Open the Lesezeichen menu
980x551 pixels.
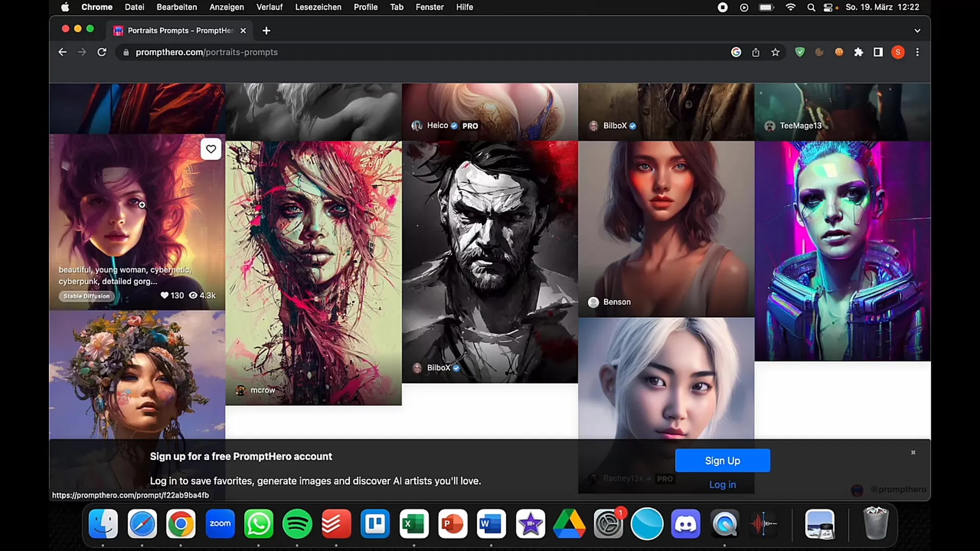pos(318,7)
